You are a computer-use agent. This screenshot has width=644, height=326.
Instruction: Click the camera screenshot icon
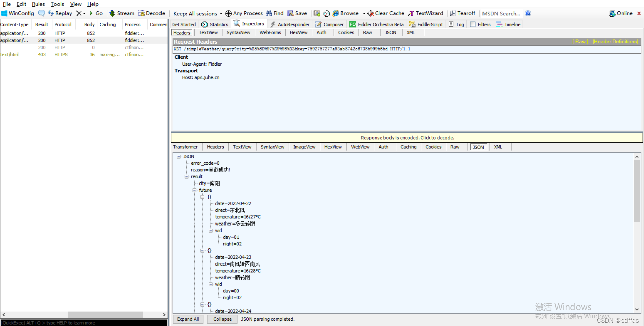[x=317, y=13]
